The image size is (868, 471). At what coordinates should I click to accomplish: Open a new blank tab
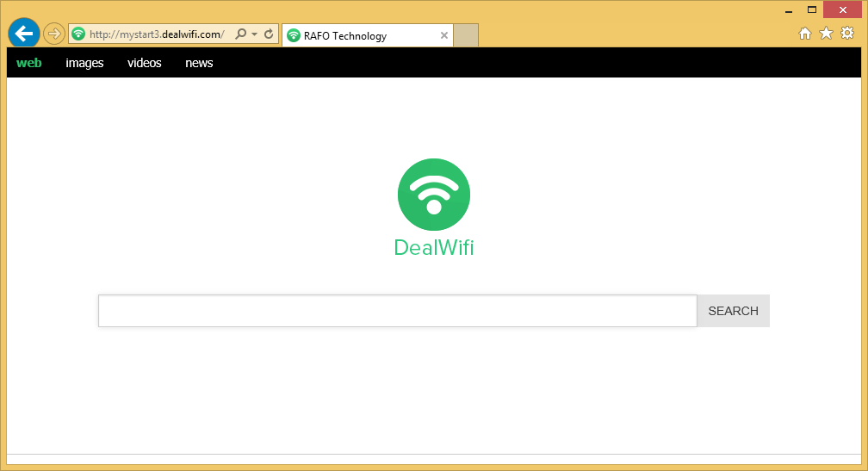pos(466,35)
